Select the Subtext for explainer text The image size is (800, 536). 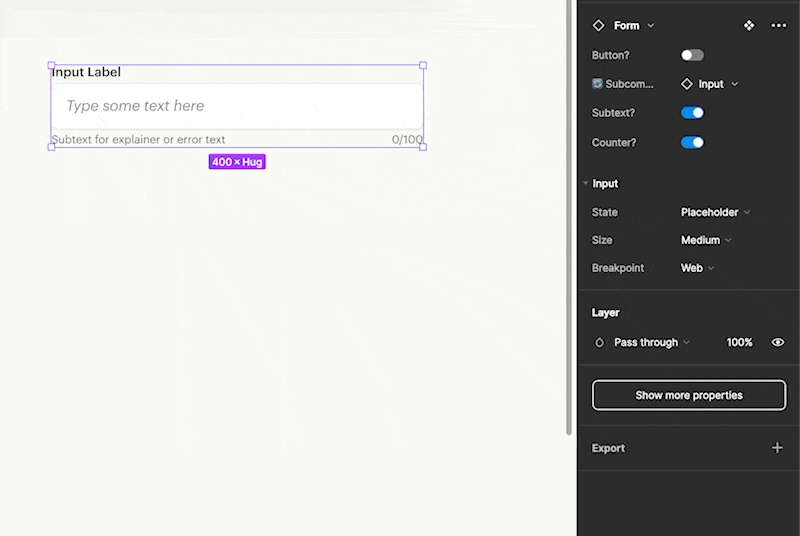[x=138, y=139]
